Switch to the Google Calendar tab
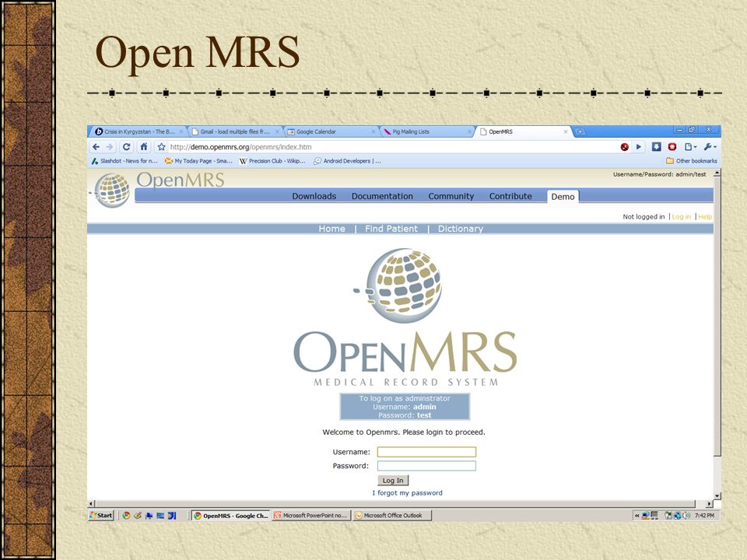Image resolution: width=747 pixels, height=560 pixels. (331, 131)
